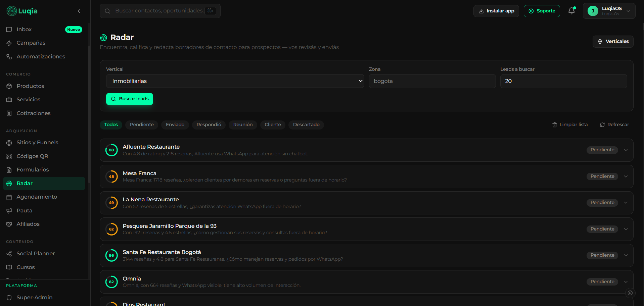Click the Sitios y Funnels globe icon
The width and height of the screenshot is (644, 306).
(9, 143)
